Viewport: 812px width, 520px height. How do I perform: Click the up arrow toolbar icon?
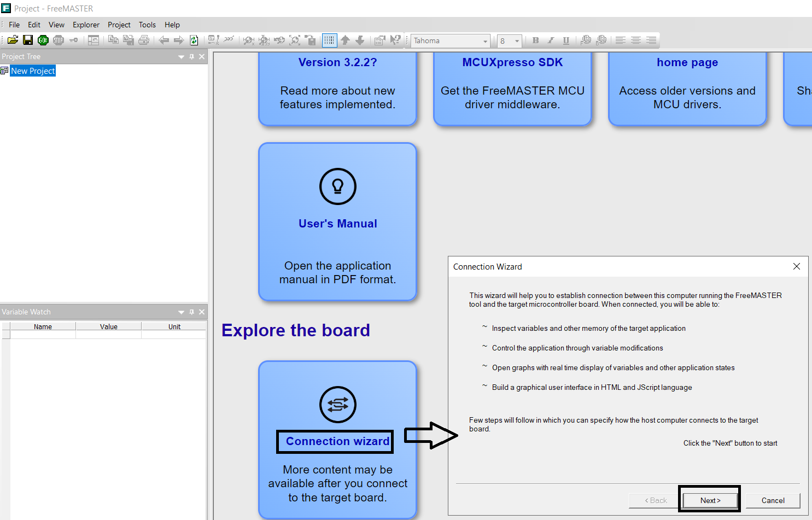(345, 40)
